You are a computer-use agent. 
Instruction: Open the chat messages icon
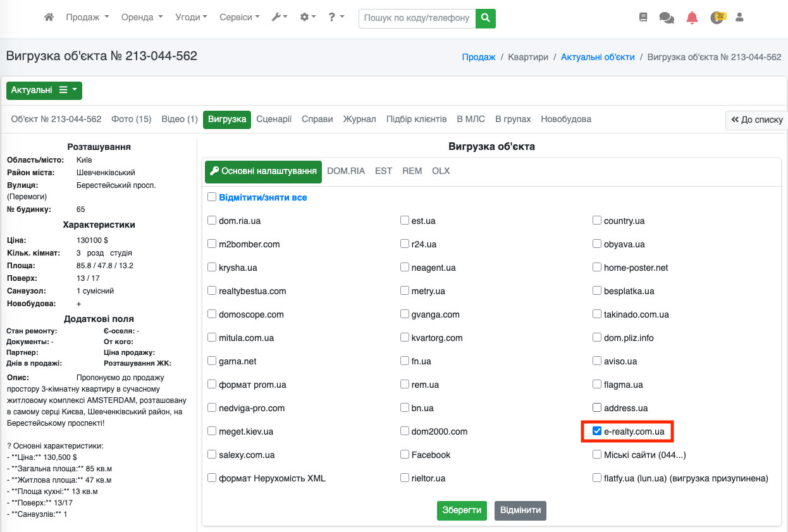point(666,18)
